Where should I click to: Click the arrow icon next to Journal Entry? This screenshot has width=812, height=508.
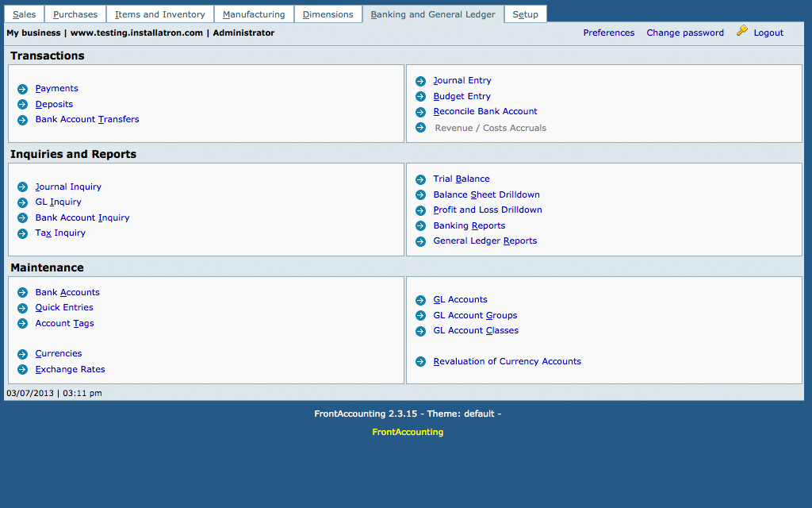point(420,81)
